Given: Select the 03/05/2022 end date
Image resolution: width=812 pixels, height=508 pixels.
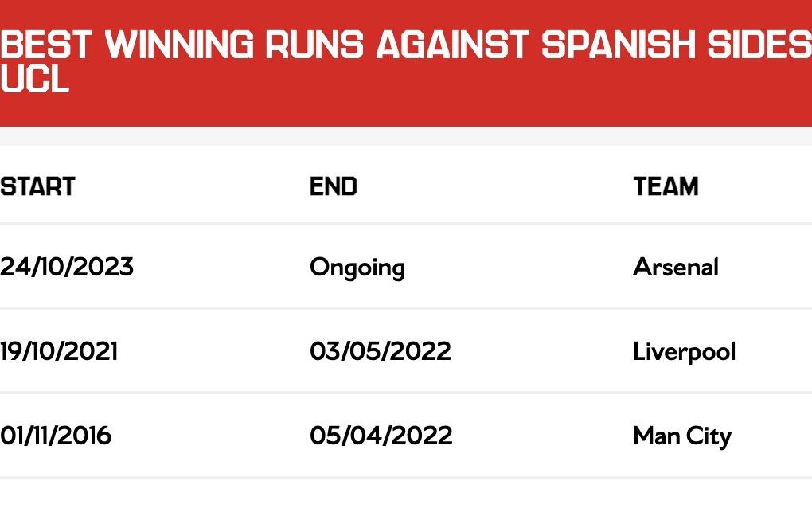Looking at the screenshot, I should click(x=380, y=351).
